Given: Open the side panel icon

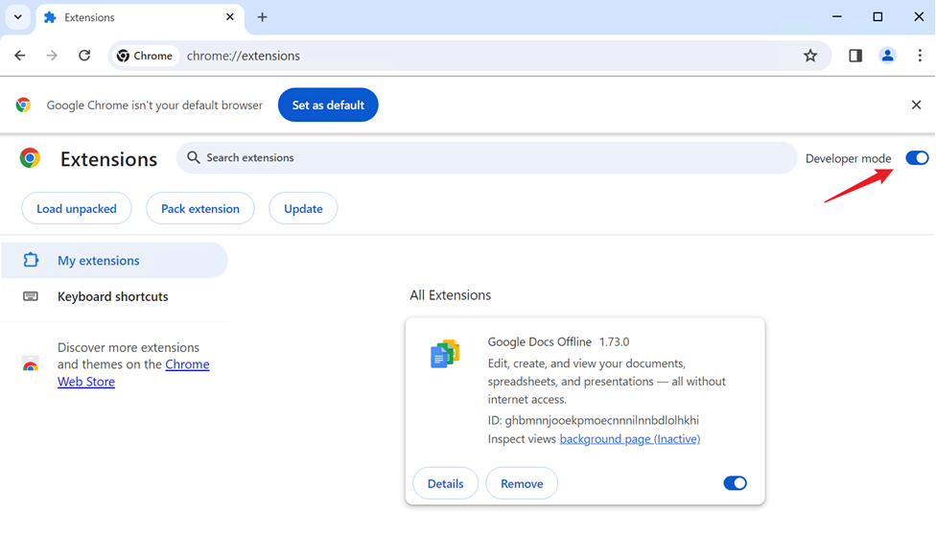Looking at the screenshot, I should [x=854, y=55].
